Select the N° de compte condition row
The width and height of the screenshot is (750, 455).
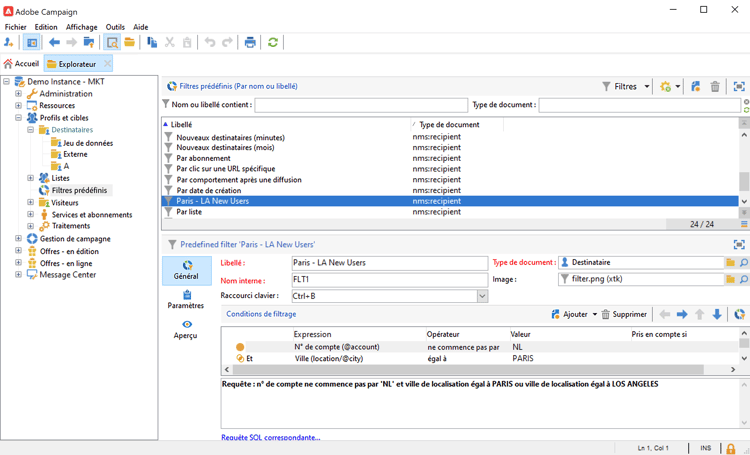coord(481,347)
